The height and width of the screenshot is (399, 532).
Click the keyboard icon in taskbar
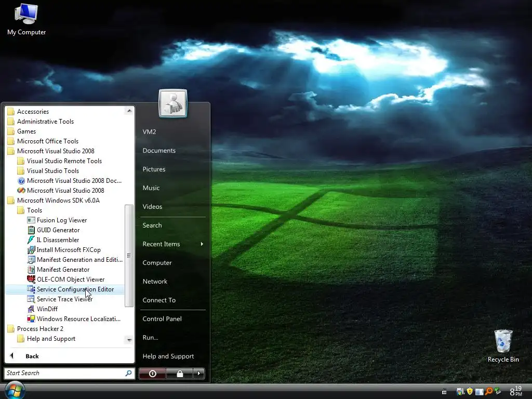click(444, 392)
